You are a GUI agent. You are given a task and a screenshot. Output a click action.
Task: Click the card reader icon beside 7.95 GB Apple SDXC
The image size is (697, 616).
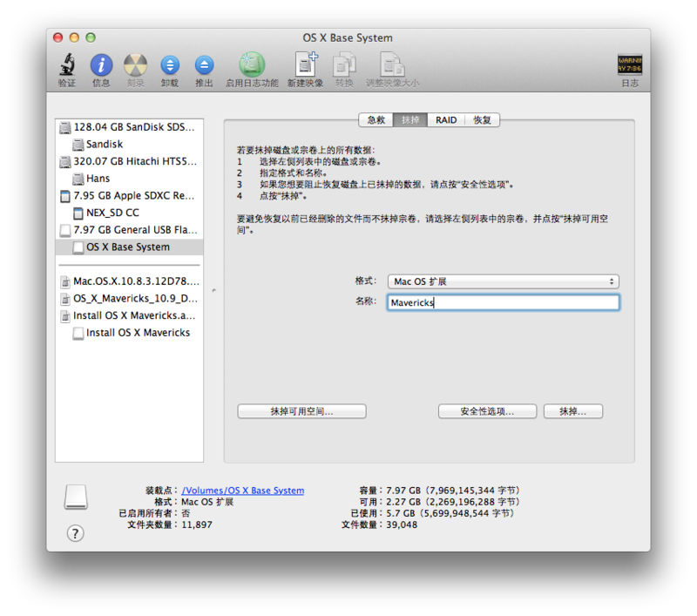[x=64, y=196]
